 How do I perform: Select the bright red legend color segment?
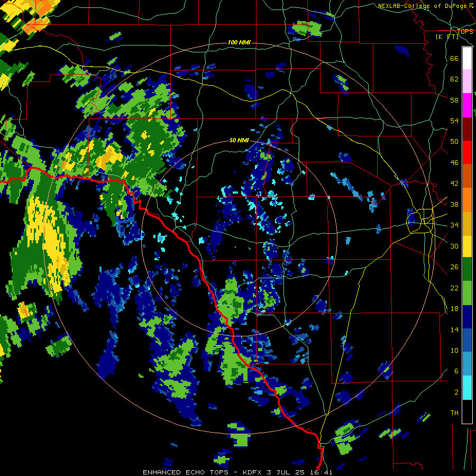click(x=467, y=152)
